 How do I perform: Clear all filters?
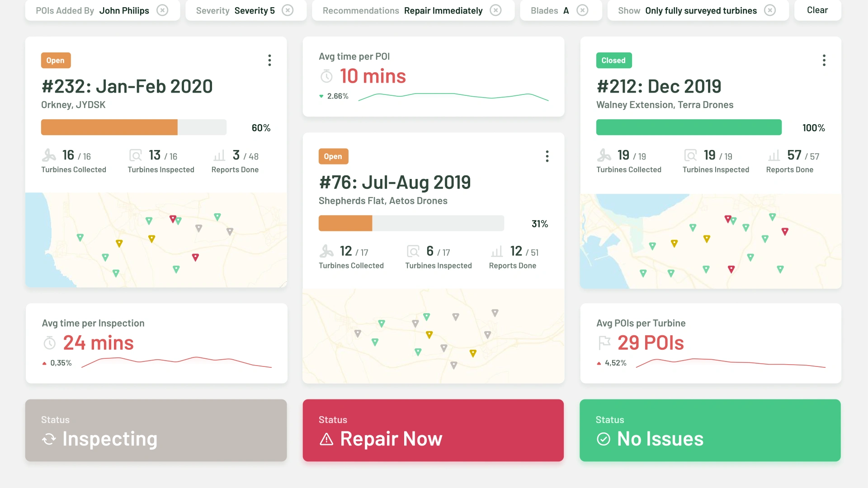(817, 10)
